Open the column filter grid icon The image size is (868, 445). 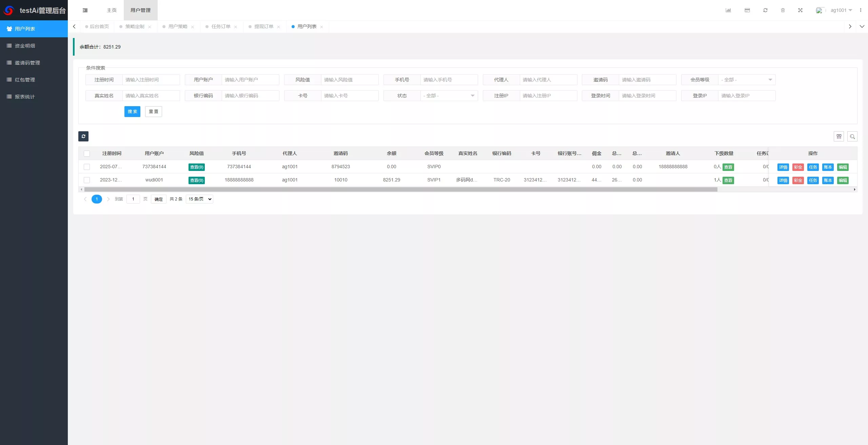click(x=839, y=136)
